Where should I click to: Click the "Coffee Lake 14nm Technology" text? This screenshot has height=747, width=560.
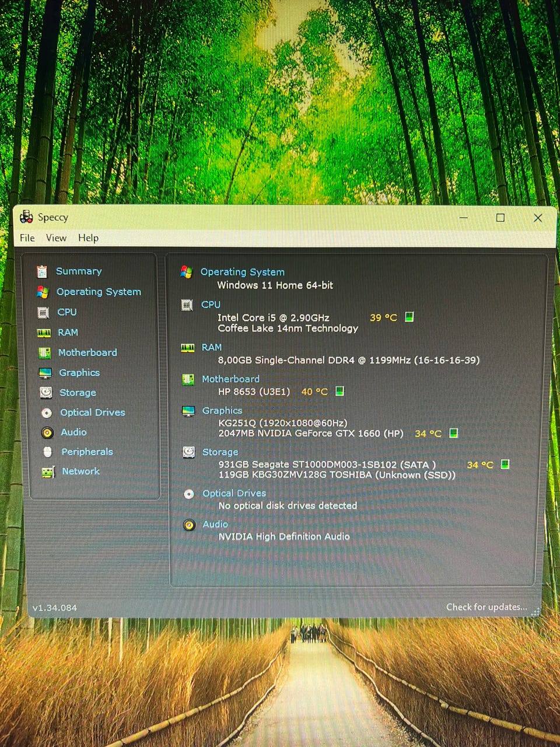coord(288,329)
